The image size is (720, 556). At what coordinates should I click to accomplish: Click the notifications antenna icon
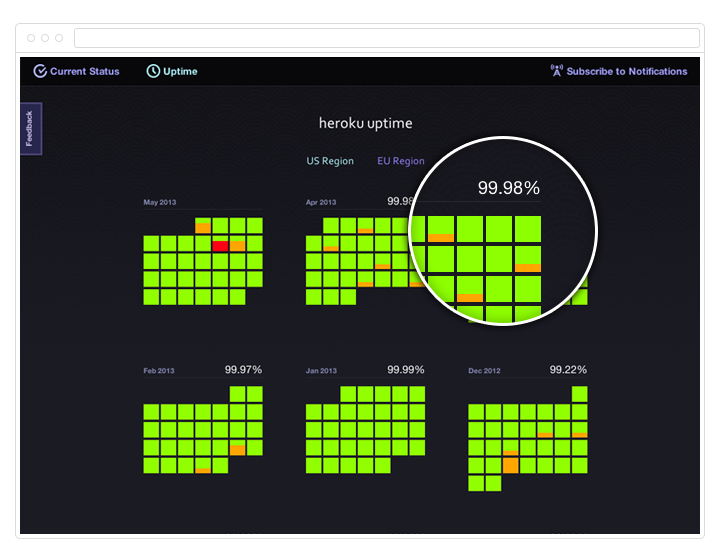pos(557,71)
